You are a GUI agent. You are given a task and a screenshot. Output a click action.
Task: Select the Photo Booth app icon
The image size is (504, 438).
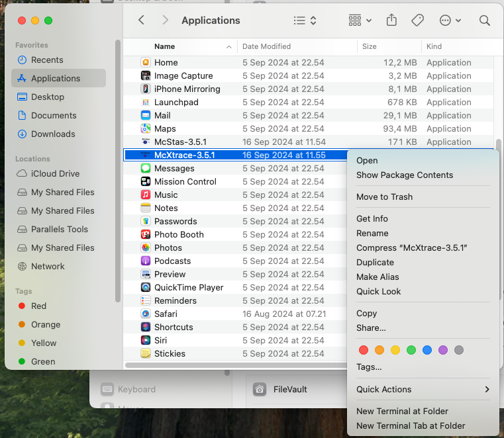146,235
